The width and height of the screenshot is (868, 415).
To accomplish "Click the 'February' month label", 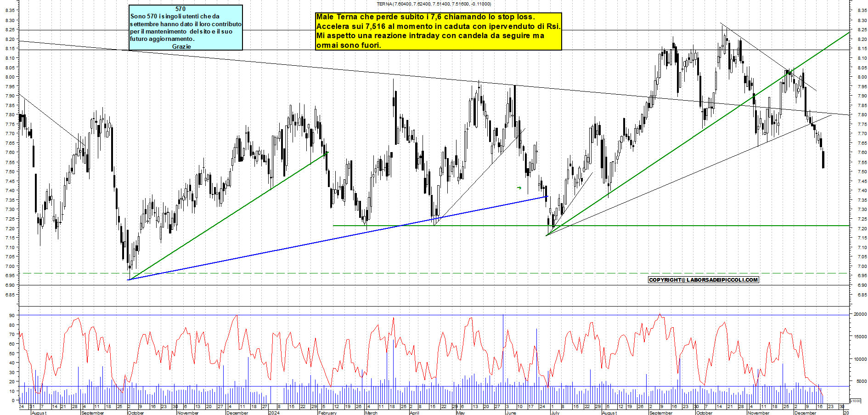I will 327,413.
